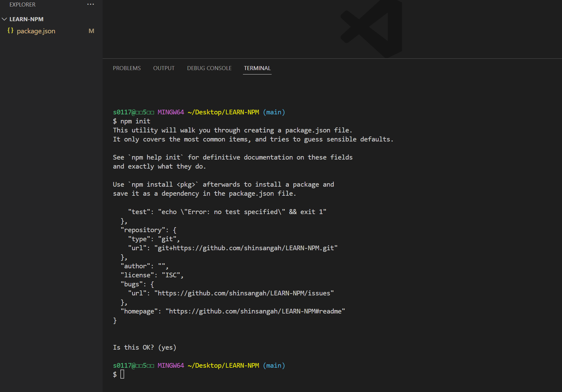Click the '"license": "ISC",' line
The height and width of the screenshot is (392, 562).
(x=152, y=275)
